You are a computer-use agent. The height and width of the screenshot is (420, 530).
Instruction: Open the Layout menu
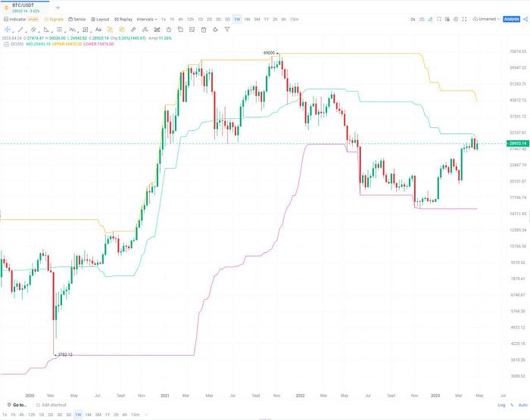tap(100, 19)
